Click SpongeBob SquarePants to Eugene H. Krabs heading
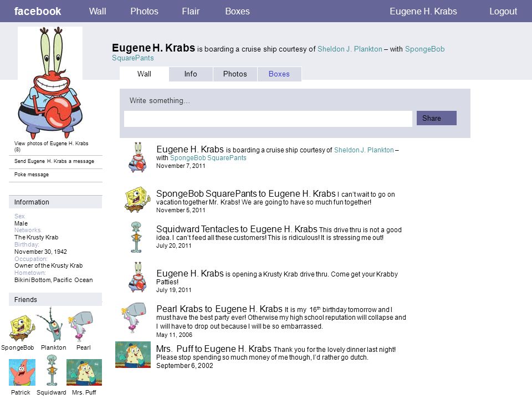Screen dimensions: 532x399 coord(246,194)
